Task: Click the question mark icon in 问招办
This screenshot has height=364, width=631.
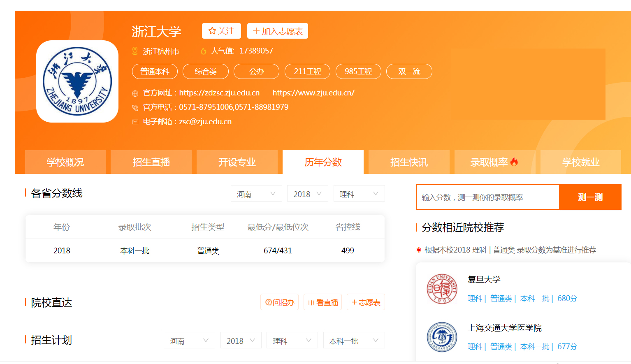Action: [268, 302]
